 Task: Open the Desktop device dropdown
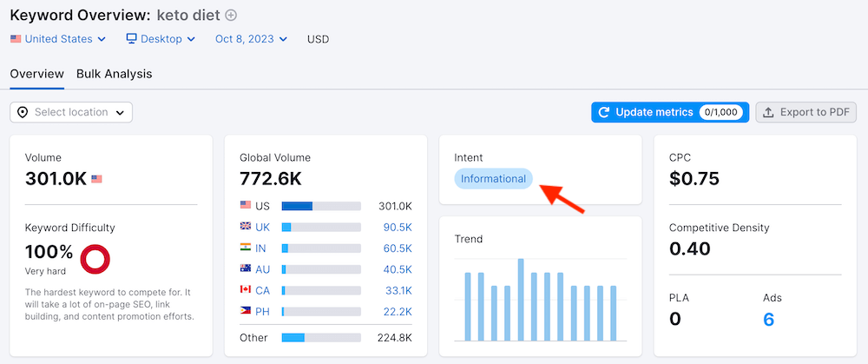(x=161, y=39)
